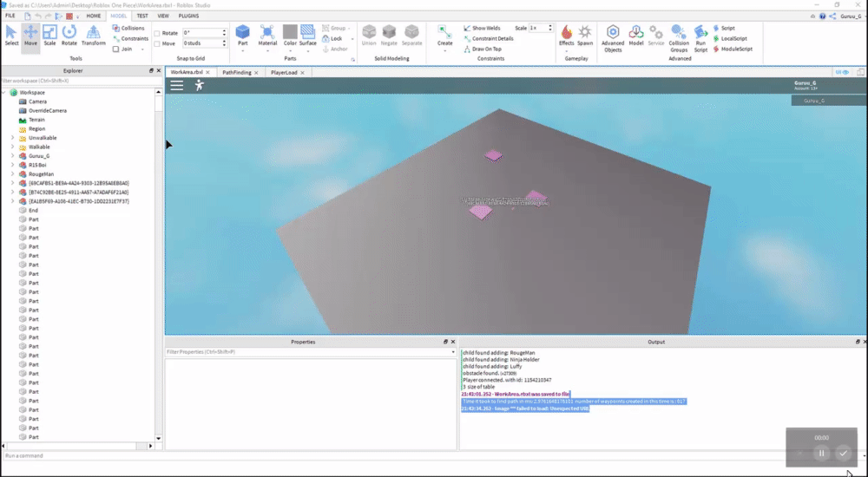Toggle Draw On Top
Viewport: 868px width, 477px height.
coord(483,49)
